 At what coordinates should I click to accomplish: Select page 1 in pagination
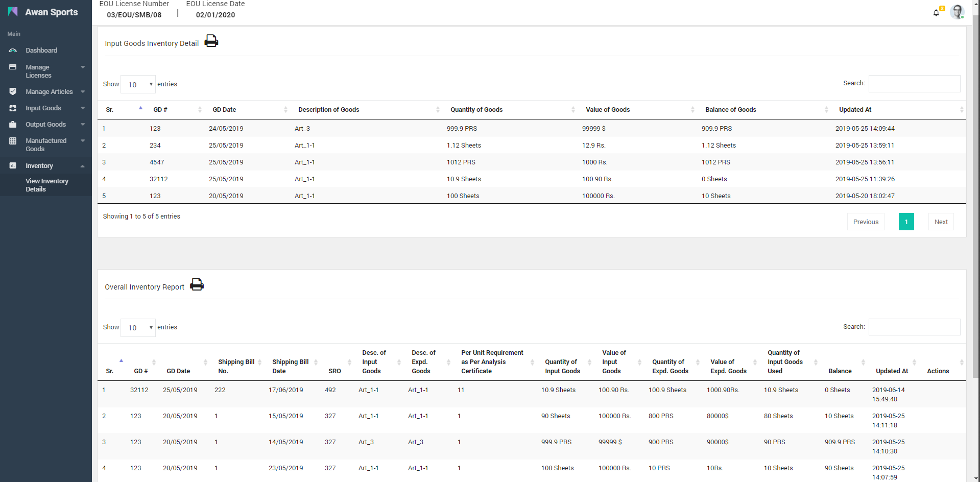906,222
